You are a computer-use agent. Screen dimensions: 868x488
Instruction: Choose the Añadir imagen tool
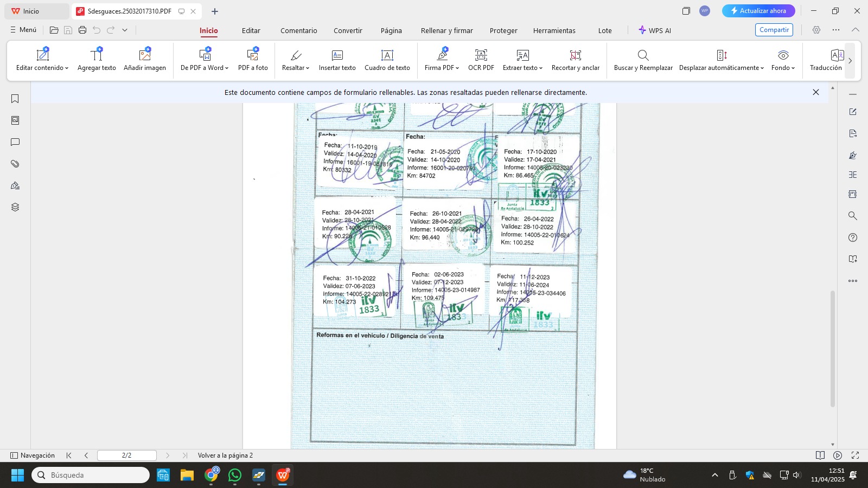pyautogui.click(x=145, y=59)
